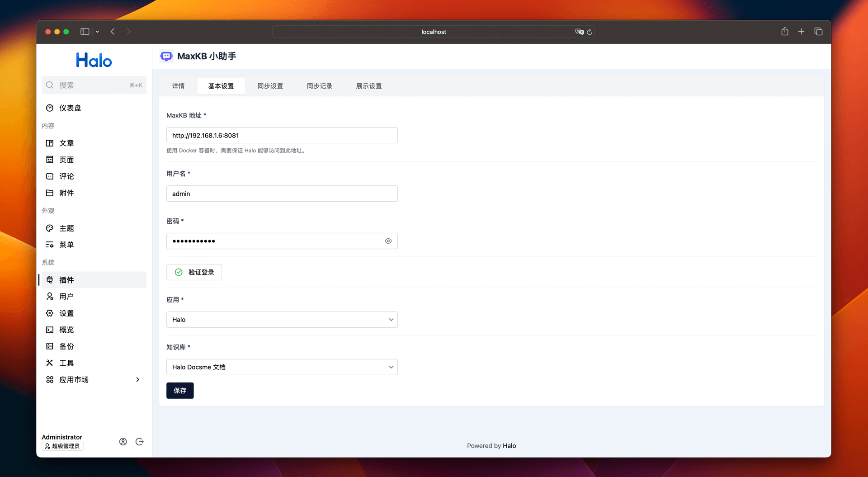Click the 外观 section heading in sidebar

48,211
